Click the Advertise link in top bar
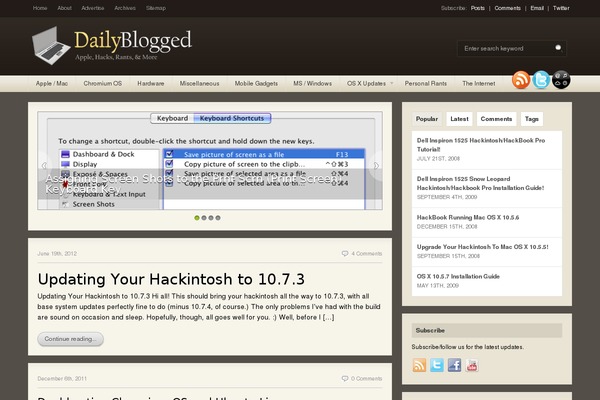Image resolution: width=600 pixels, height=400 pixels. click(x=93, y=8)
